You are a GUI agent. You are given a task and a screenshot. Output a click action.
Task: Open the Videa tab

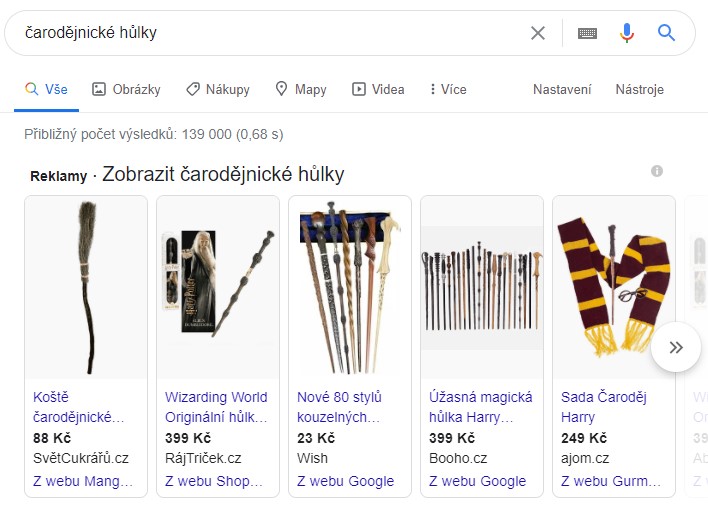click(x=378, y=89)
